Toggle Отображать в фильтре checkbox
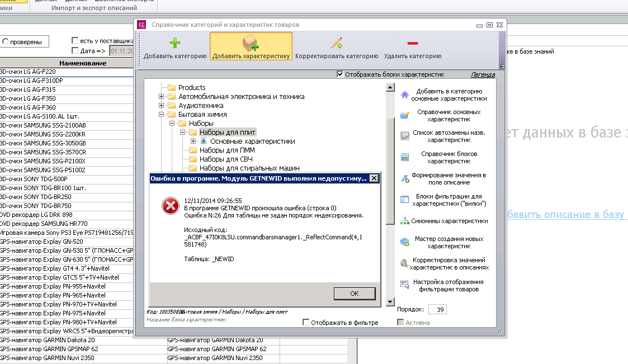628x364 pixels. point(306,323)
